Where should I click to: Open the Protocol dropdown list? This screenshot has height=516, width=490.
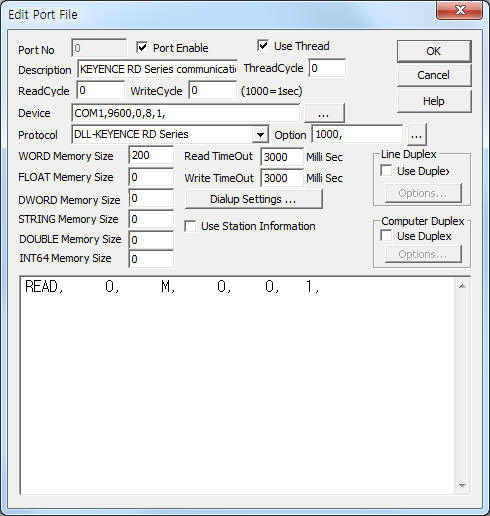tap(260, 135)
